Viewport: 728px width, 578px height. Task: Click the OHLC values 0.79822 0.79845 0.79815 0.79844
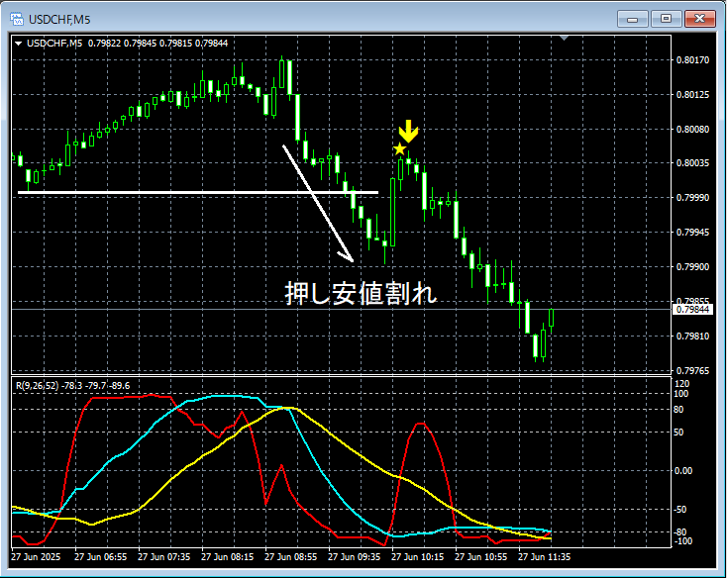tap(157, 44)
